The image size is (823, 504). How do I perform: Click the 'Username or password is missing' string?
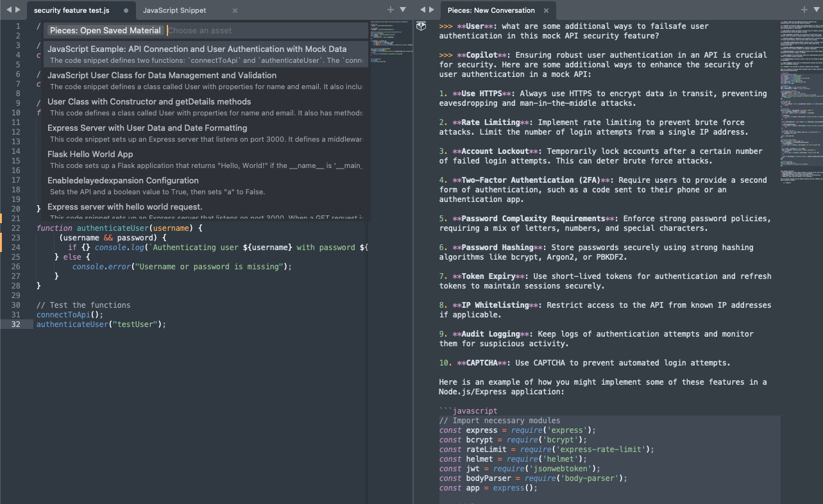206,267
